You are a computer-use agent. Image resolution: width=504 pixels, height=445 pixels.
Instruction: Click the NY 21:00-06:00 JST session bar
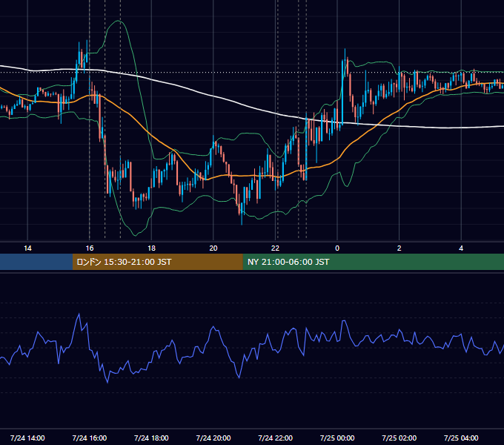point(373,262)
